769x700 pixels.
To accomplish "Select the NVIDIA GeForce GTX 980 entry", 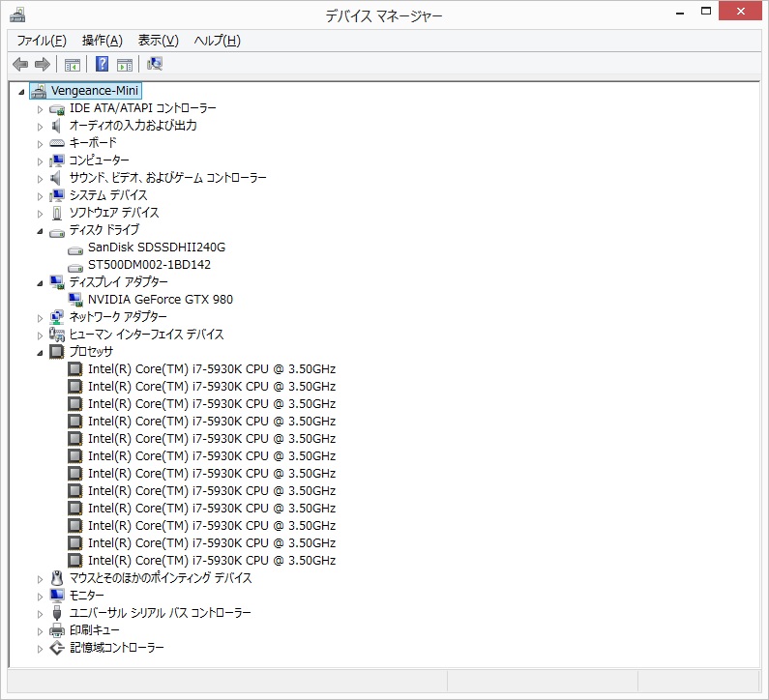I will click(x=161, y=300).
